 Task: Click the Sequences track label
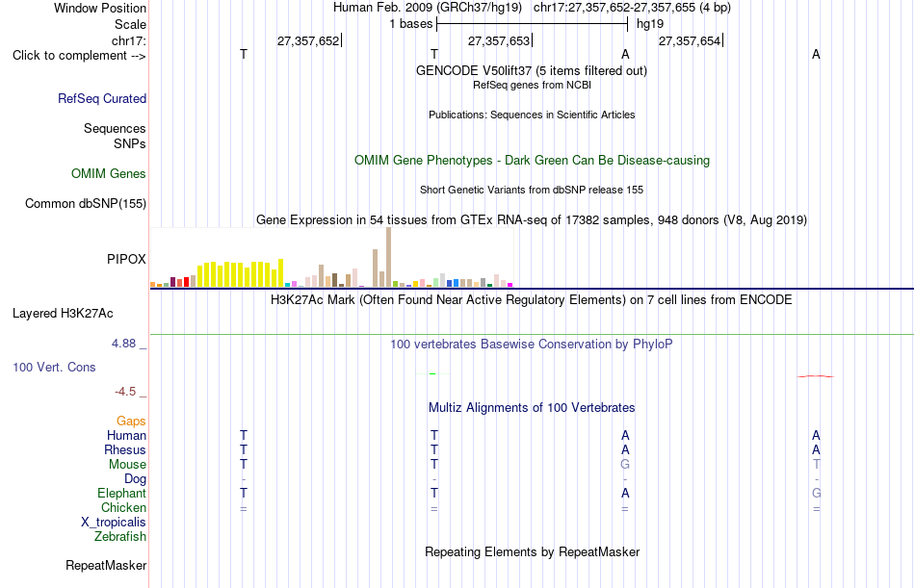115,128
